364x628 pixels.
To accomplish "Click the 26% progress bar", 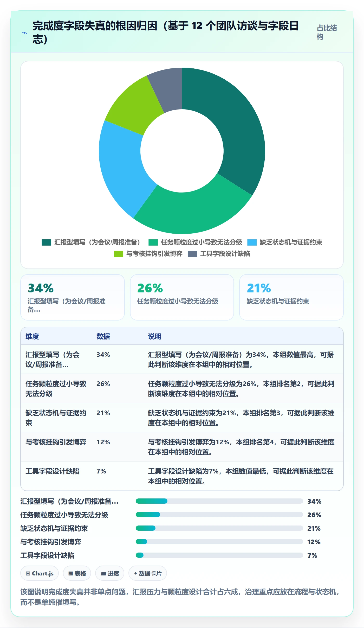I will click(x=219, y=515).
